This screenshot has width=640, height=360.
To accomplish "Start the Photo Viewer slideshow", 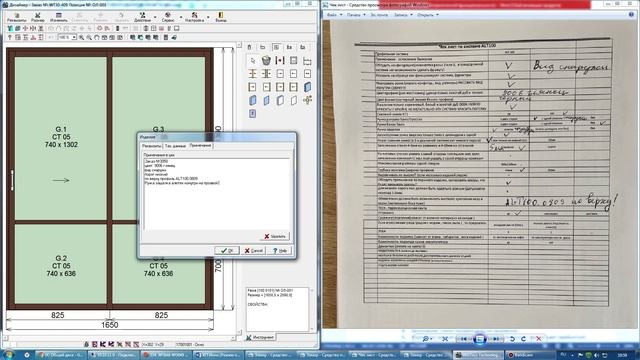I will (x=480, y=339).
